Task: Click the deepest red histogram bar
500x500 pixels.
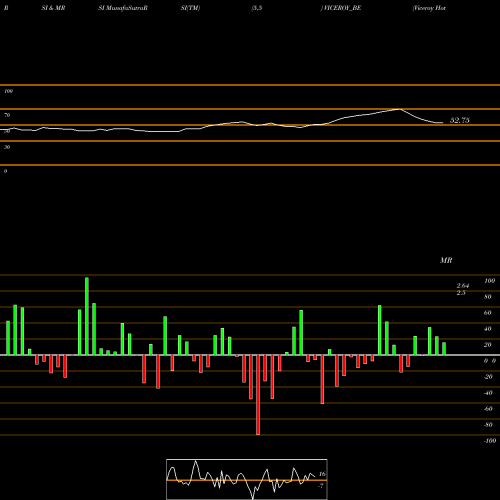Action: pyautogui.click(x=258, y=395)
